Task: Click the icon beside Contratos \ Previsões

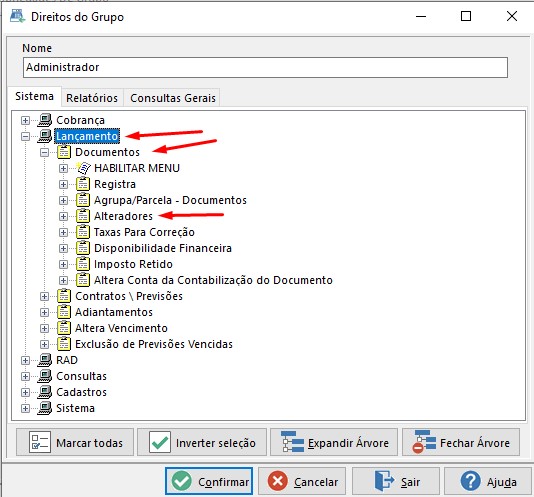Action: tap(64, 296)
